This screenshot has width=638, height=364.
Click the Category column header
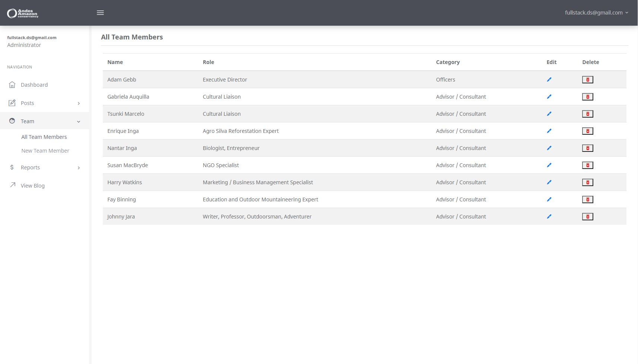point(448,62)
